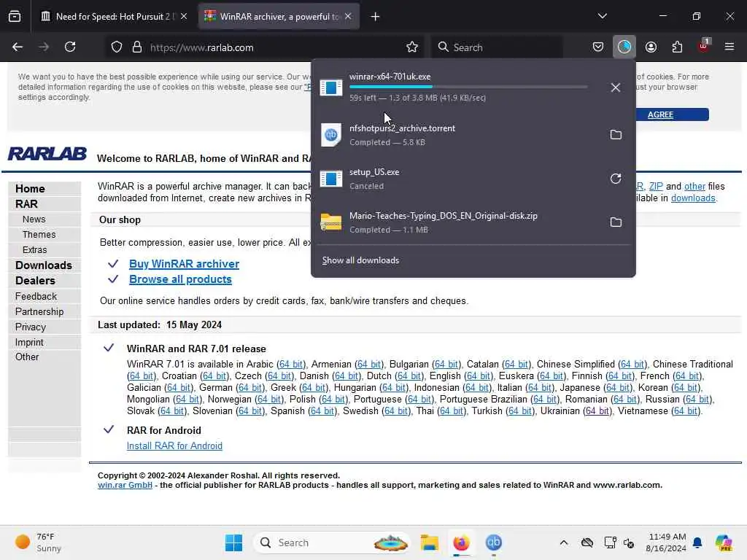Open Downloads in the sidebar menu

click(43, 265)
